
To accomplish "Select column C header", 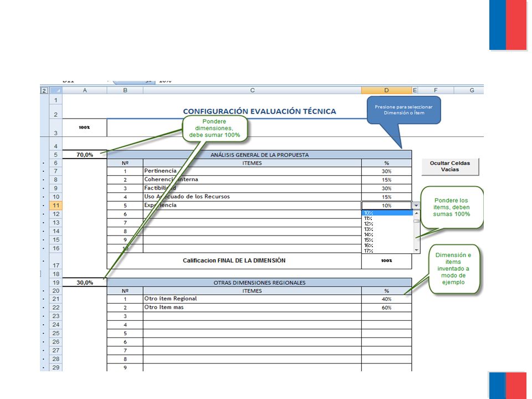I will 252,90.
